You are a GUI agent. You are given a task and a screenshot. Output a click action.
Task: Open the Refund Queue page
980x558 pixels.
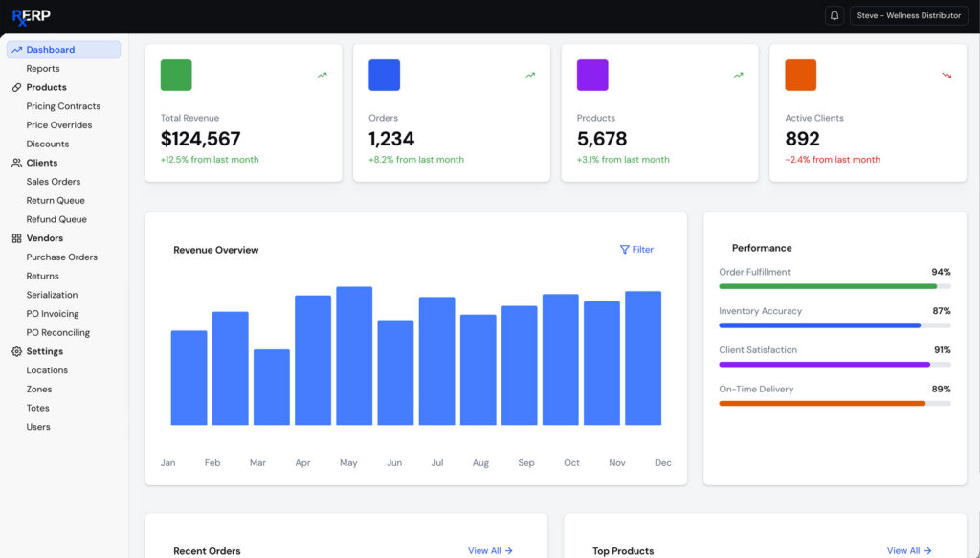[x=56, y=219]
